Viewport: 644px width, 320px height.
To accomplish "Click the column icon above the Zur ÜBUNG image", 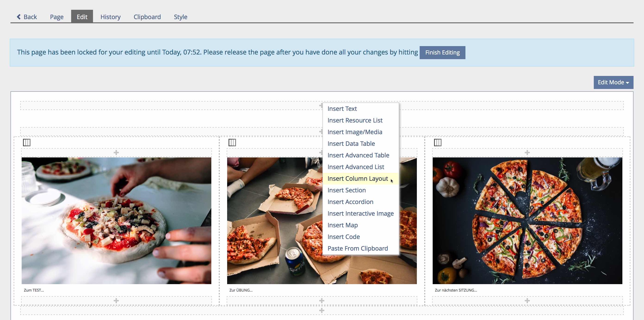I will click(232, 143).
